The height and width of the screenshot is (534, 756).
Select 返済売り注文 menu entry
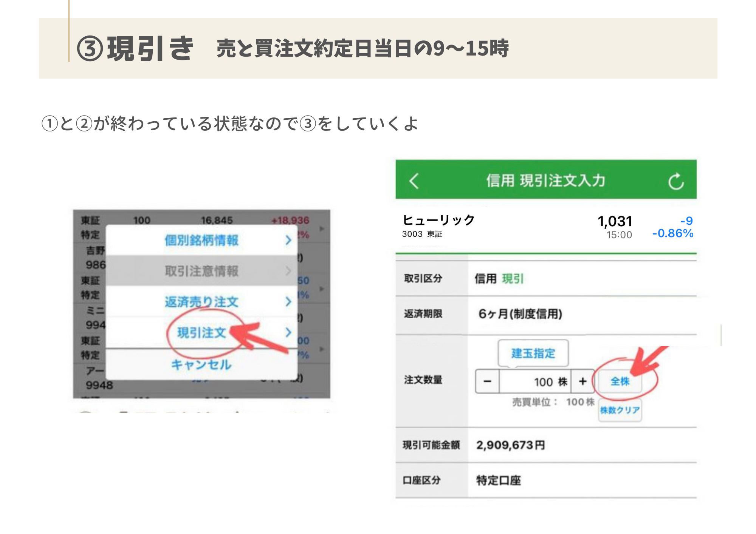pyautogui.click(x=201, y=302)
